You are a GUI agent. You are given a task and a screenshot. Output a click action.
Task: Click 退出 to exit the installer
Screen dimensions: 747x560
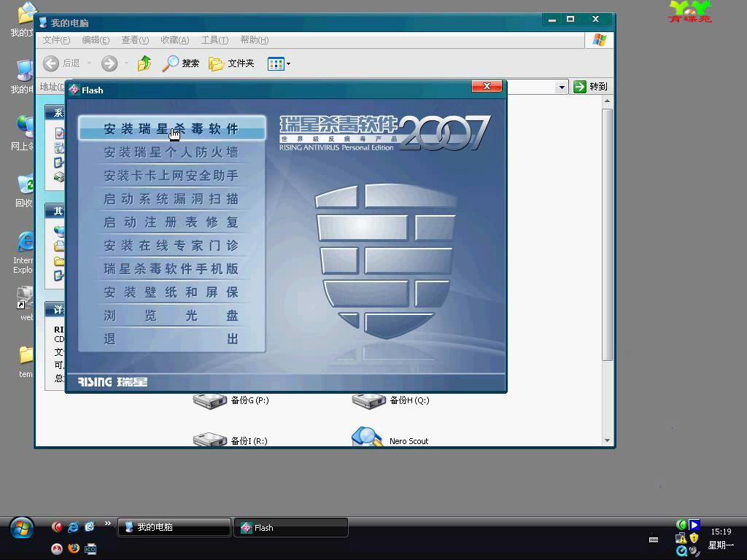(171, 338)
